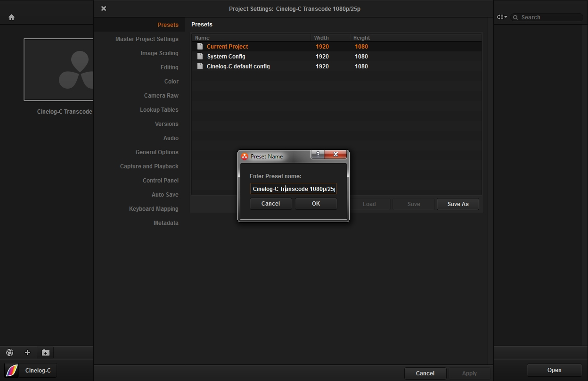This screenshot has height=381, width=588.
Task: Click the home icon in Project Manager
Action: 11,17
